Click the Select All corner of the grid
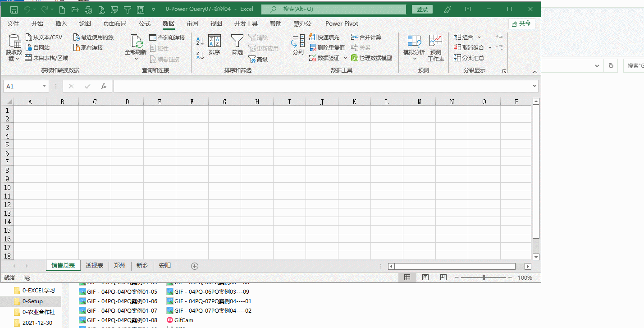644x328 pixels. pyautogui.click(x=8, y=102)
